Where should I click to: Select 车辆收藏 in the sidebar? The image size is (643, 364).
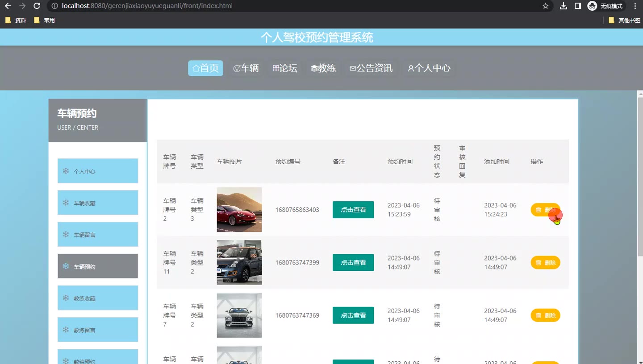click(98, 203)
